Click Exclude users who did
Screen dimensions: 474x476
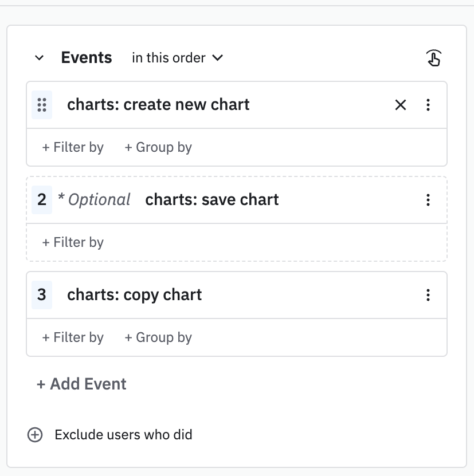123,435
